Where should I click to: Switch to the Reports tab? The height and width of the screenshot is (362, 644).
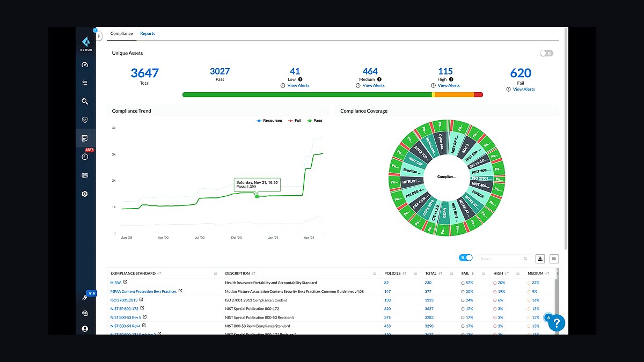[x=148, y=34]
